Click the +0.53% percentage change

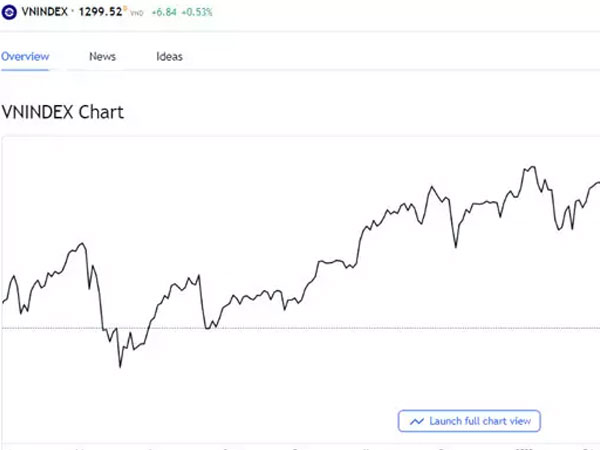(x=197, y=12)
